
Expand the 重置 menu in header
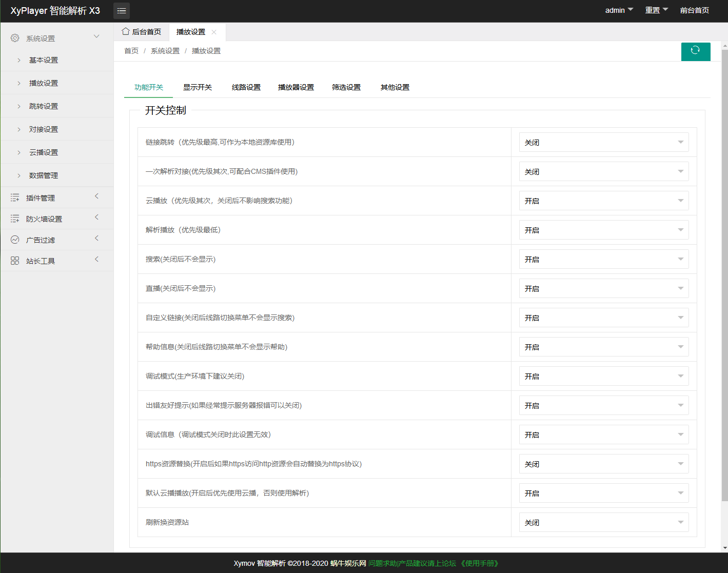656,10
